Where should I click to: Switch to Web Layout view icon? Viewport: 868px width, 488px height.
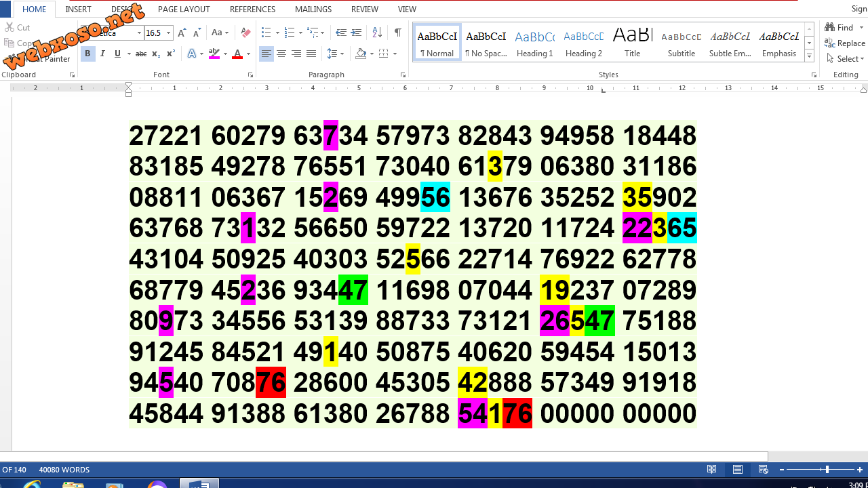tap(764, 469)
